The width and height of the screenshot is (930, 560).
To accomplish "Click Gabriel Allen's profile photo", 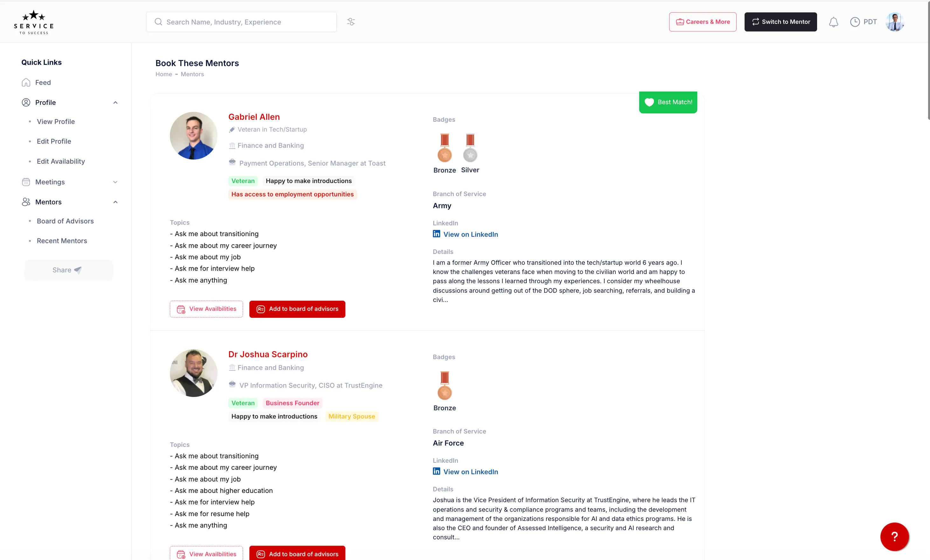I will tap(193, 135).
